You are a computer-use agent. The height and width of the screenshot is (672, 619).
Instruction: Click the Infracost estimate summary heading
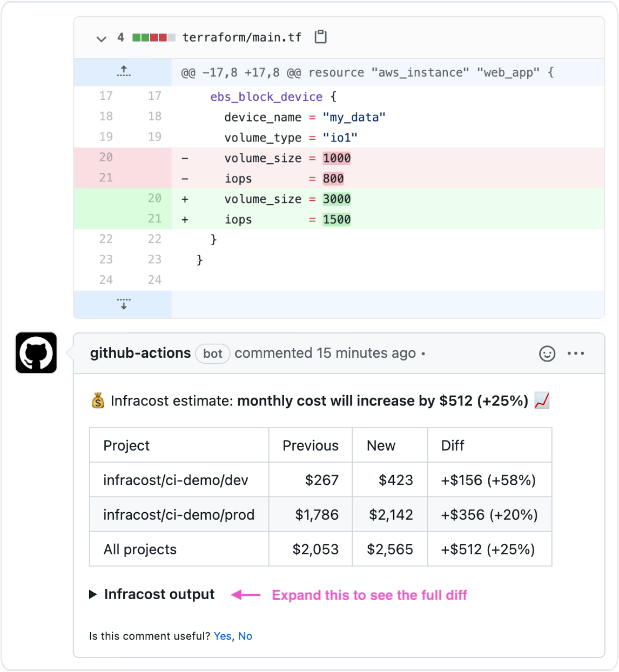tap(320, 401)
